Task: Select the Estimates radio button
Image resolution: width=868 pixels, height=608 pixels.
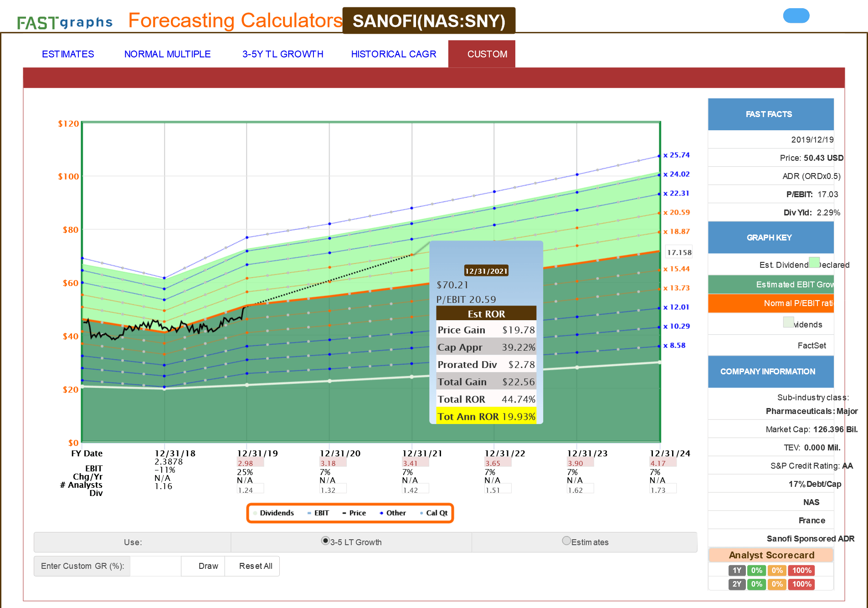Action: coord(566,541)
